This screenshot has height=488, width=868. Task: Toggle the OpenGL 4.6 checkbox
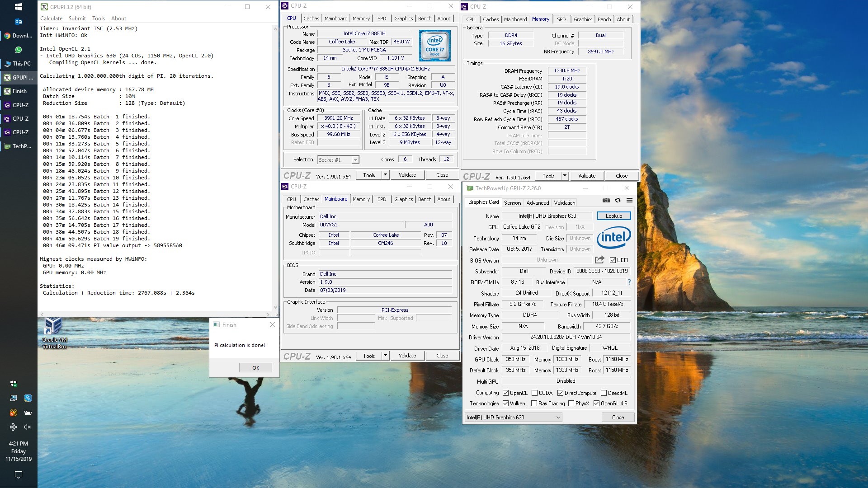[x=596, y=404]
